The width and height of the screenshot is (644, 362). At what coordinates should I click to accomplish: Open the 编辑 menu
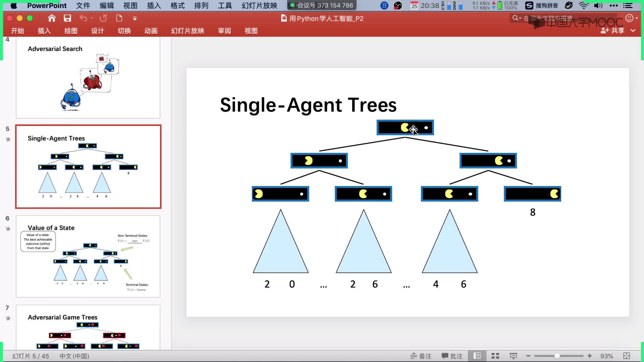pos(107,6)
